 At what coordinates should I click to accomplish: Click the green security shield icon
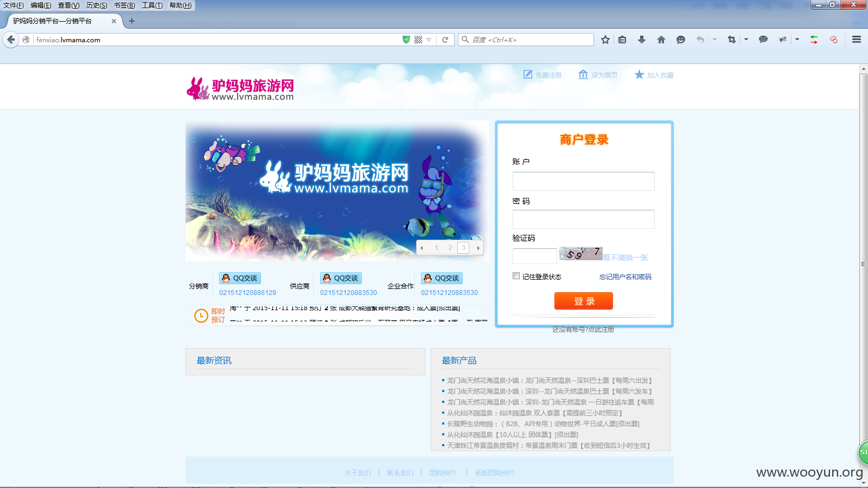coord(406,40)
